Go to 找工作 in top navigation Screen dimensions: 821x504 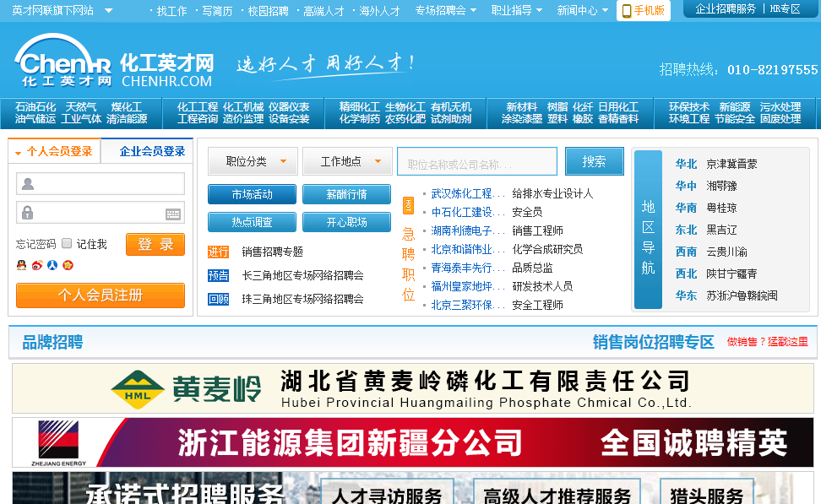point(171,10)
